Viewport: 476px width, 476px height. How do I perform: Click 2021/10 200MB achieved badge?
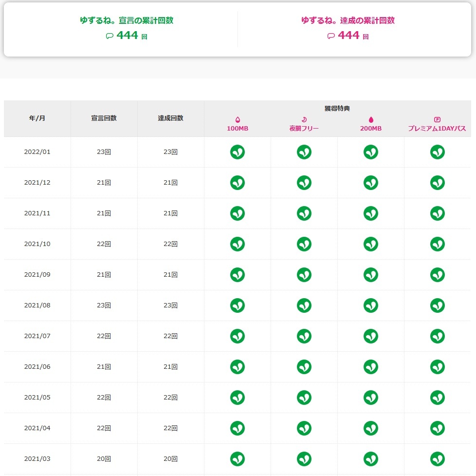[371, 244]
